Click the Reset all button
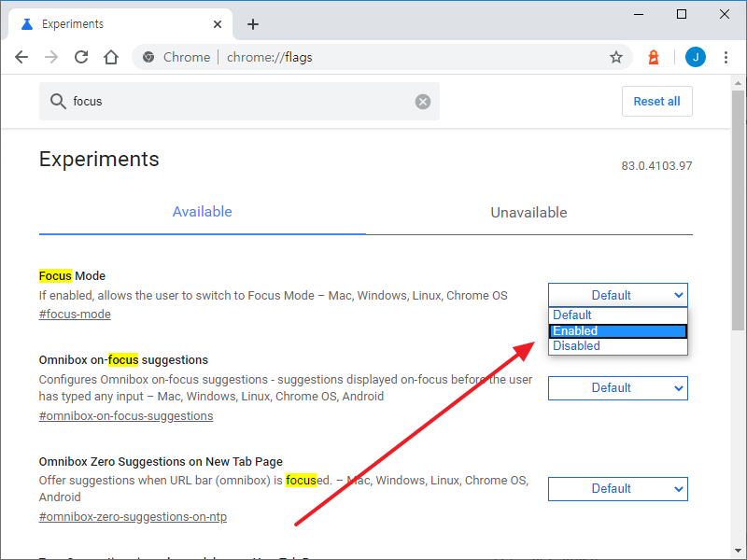 tap(657, 102)
